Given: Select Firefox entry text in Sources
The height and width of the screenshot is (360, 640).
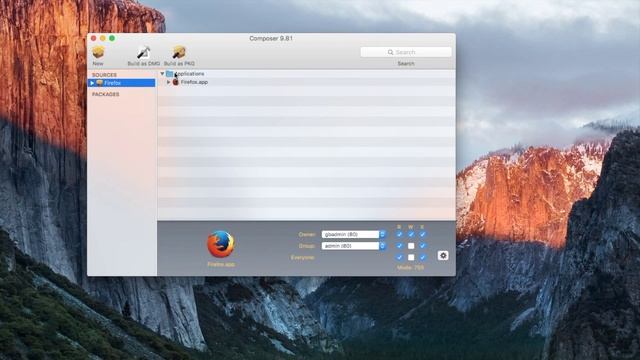Looking at the screenshot, I should click(x=112, y=83).
